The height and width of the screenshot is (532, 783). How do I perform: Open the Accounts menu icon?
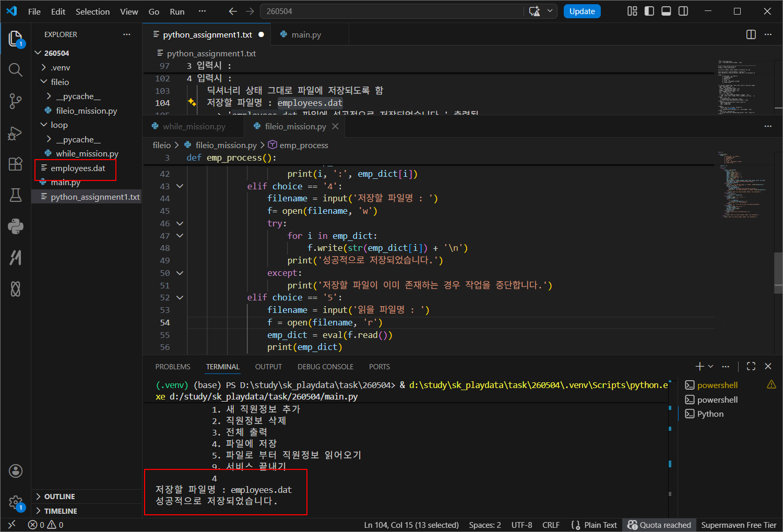pyautogui.click(x=16, y=471)
